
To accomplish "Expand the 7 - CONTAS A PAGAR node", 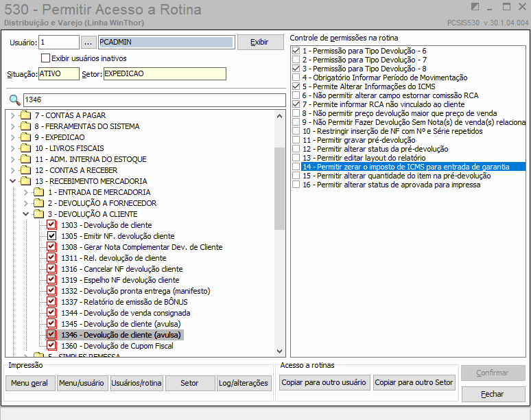I will [x=13, y=115].
